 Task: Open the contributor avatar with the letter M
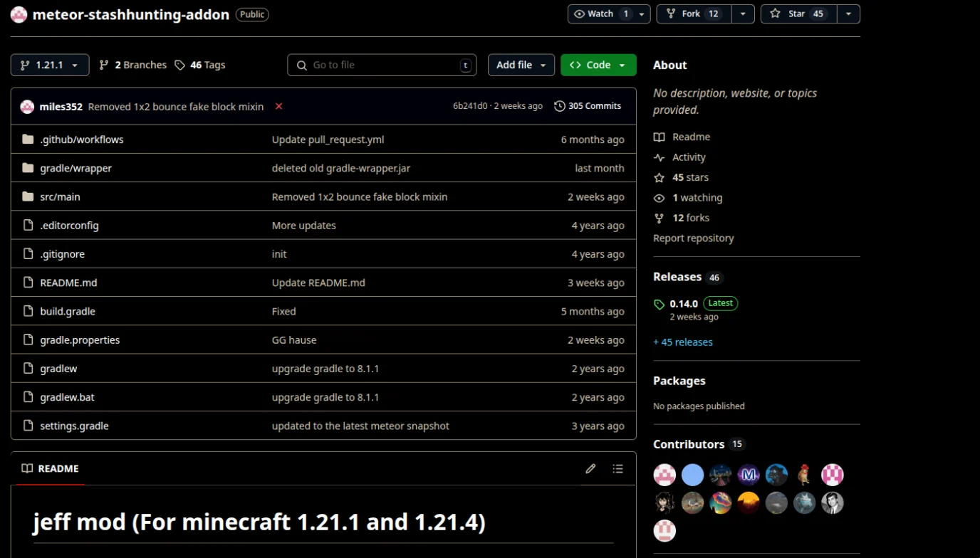point(749,475)
